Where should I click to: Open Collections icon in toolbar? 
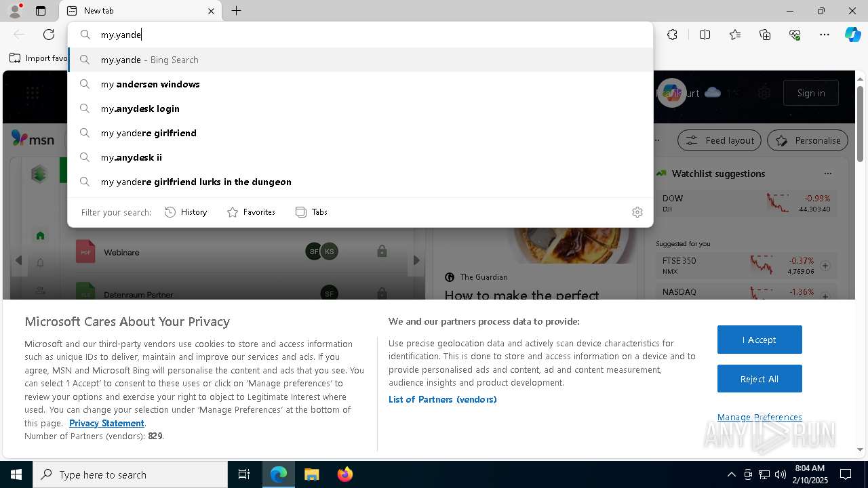765,35
